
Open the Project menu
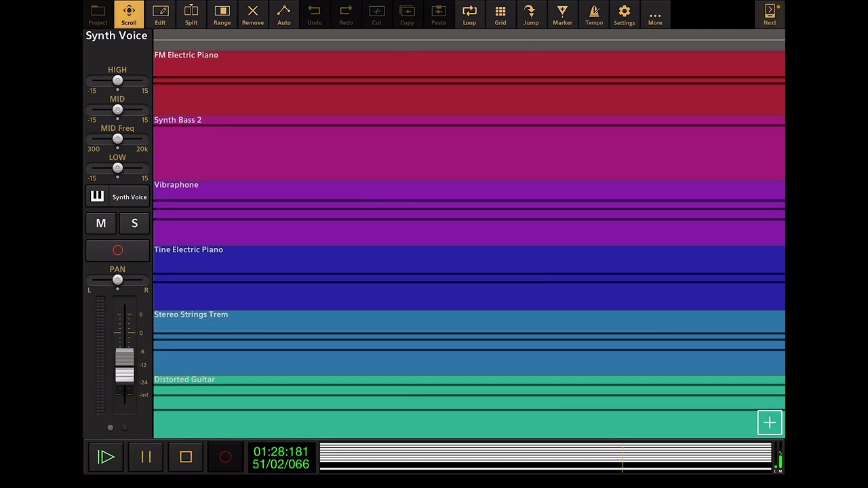[98, 14]
